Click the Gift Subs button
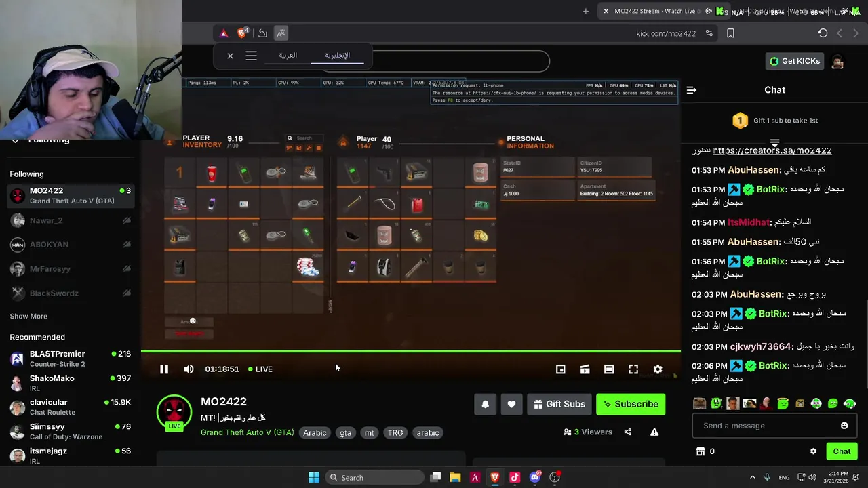 click(x=559, y=404)
